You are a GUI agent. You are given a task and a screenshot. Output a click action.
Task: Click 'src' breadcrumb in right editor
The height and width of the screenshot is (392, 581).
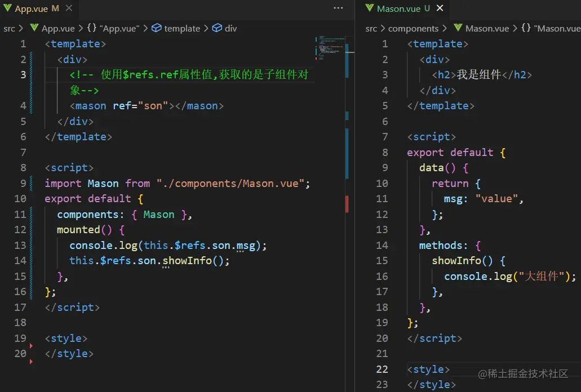[371, 29]
